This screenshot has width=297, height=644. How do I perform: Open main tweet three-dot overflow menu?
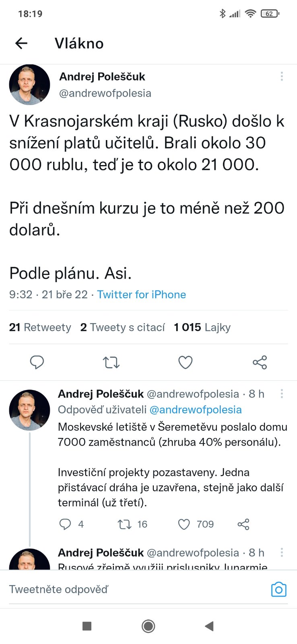282,76
